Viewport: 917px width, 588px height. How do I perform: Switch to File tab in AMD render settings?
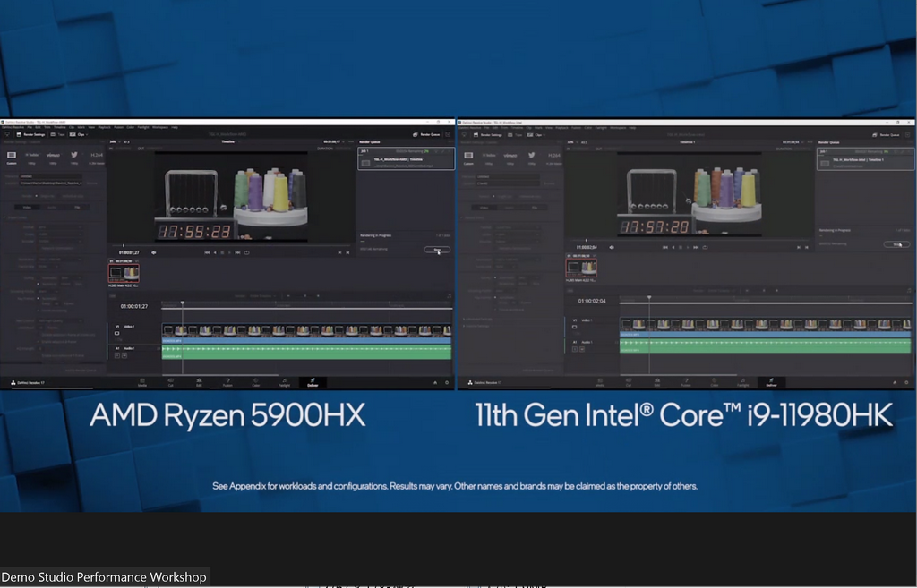[x=77, y=208]
